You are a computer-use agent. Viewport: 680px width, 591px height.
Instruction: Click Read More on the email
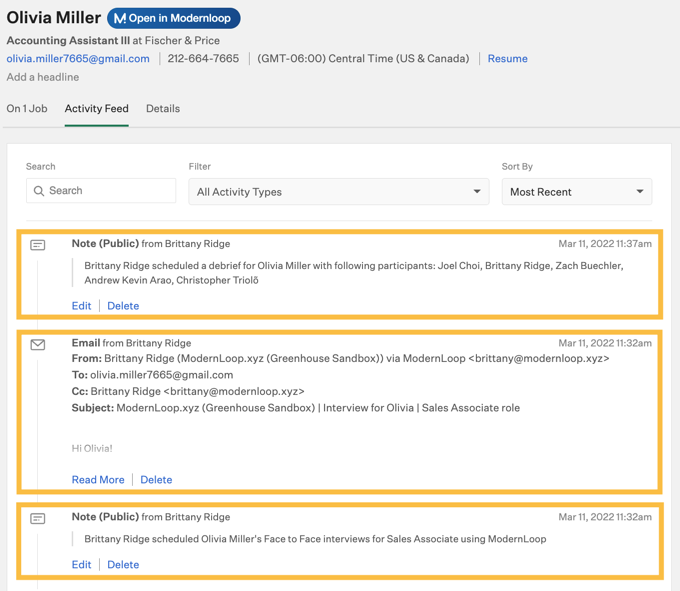pyautogui.click(x=98, y=480)
